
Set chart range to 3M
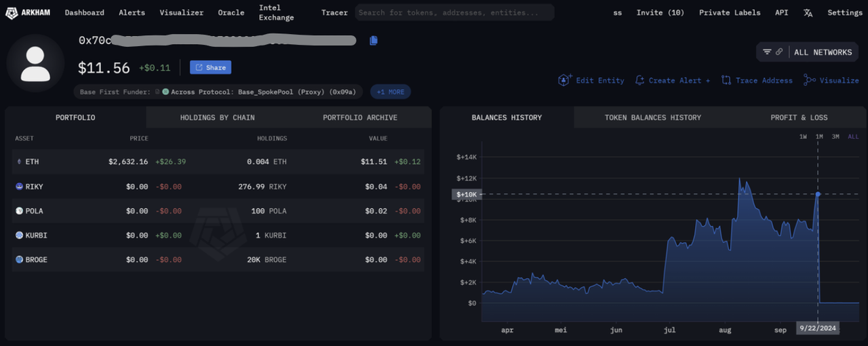click(x=835, y=136)
